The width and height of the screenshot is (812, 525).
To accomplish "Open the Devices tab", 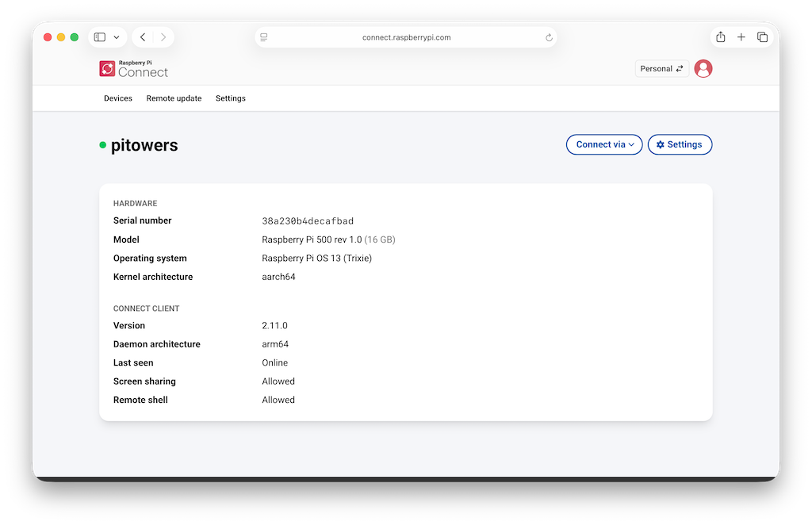I will (x=118, y=98).
